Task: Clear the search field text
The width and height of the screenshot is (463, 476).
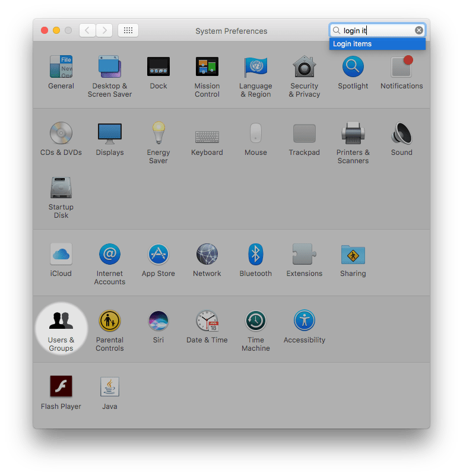Action: 419,30
